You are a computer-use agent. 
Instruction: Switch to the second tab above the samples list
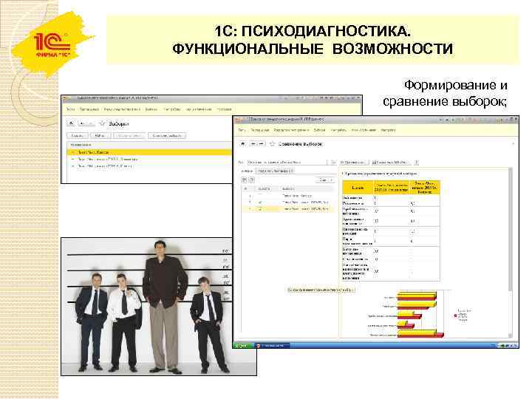click(x=275, y=171)
